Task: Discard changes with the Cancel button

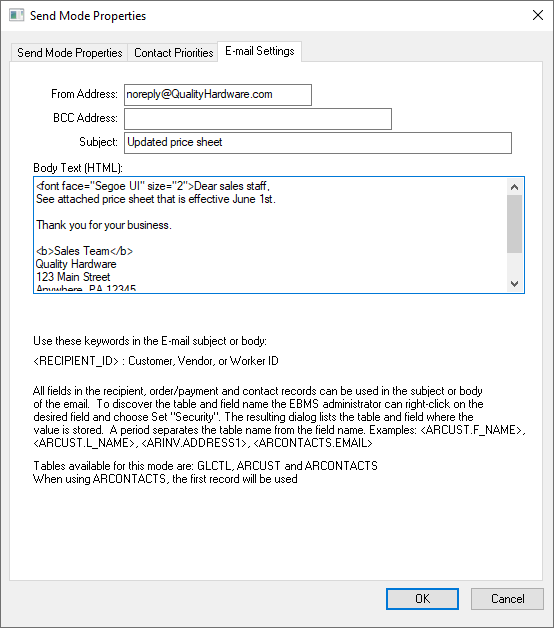Action: [x=507, y=599]
